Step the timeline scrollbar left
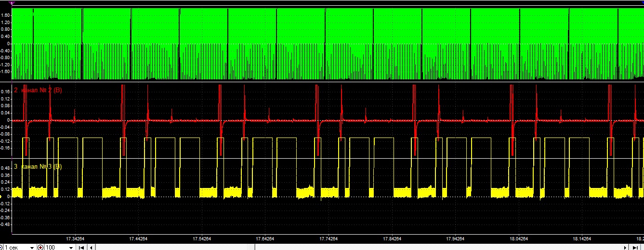This screenshot has height=250, width=644. (92, 247)
